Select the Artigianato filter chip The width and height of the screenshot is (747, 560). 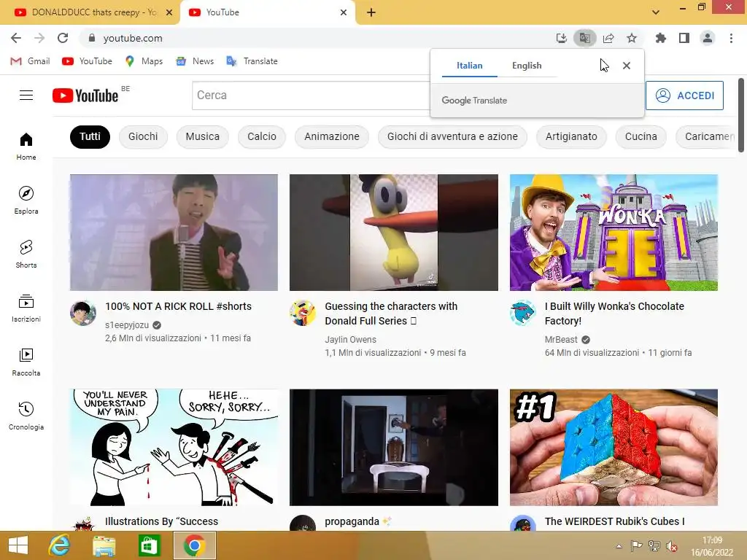click(x=571, y=136)
